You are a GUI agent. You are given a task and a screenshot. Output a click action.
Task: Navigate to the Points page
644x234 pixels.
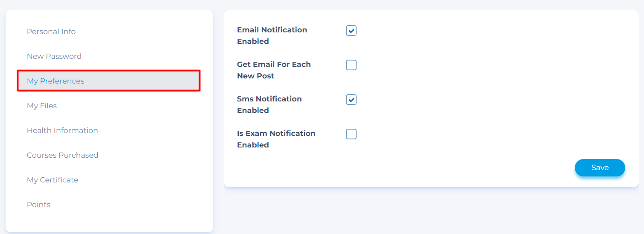point(38,205)
